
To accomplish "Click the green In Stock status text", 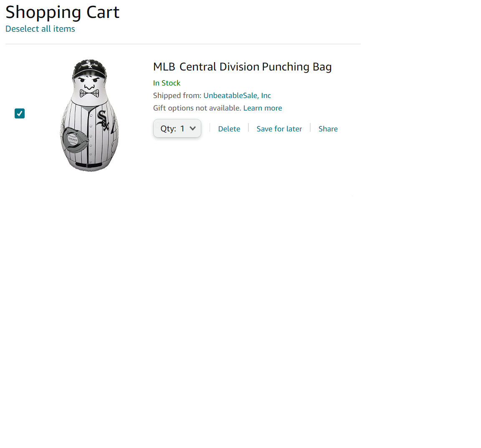I will [167, 83].
